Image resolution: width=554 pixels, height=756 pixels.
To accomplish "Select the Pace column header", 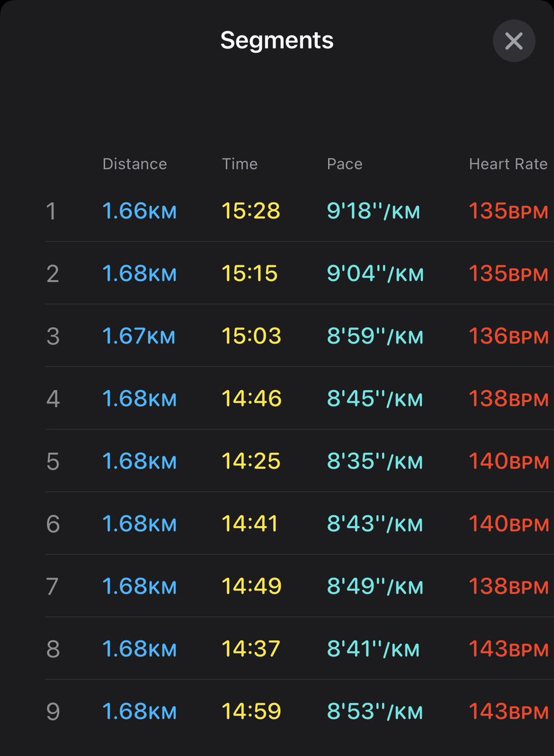I will pyautogui.click(x=344, y=164).
